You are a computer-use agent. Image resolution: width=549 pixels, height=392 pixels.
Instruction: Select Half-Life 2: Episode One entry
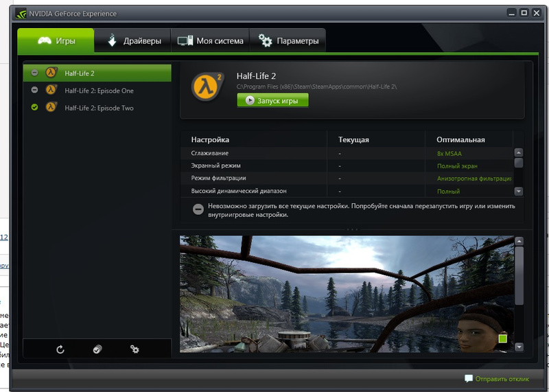tap(97, 91)
